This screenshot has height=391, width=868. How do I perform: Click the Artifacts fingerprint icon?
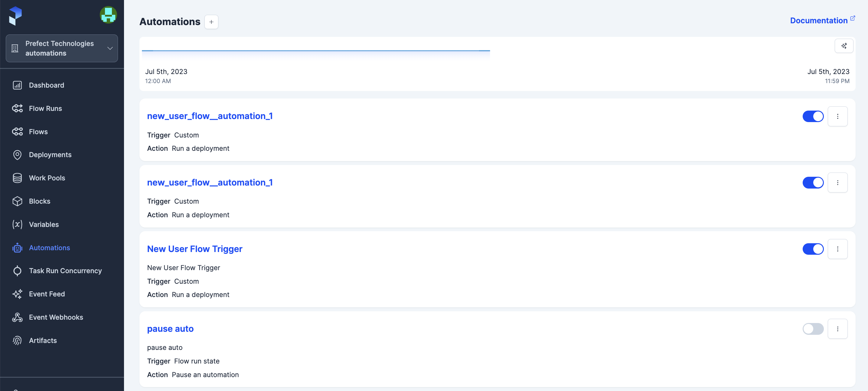pos(17,341)
